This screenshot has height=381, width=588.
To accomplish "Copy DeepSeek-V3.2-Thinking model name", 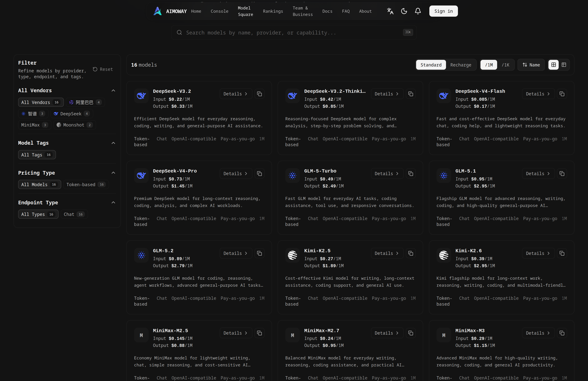I will point(411,94).
